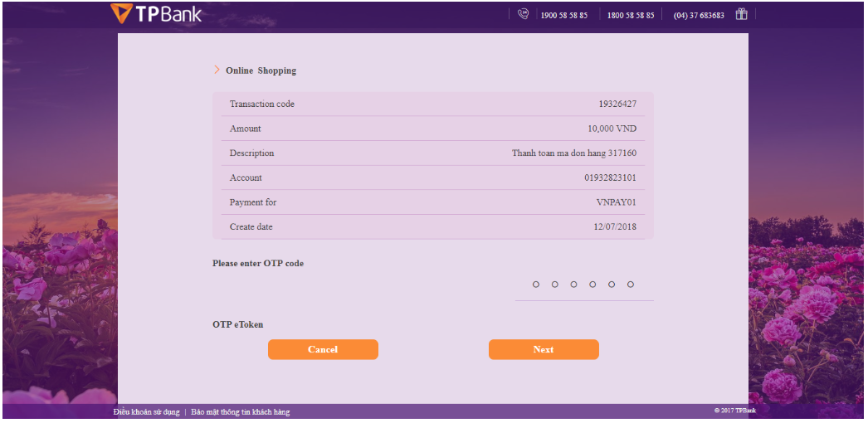Screen dimensions: 868x423
Task: Click phone number (04) 37 683683
Action: (699, 16)
